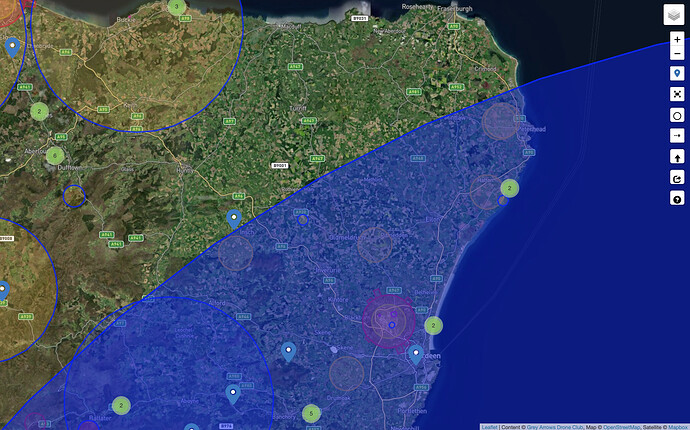The height and width of the screenshot is (430, 690).
Task: Zoom out with the minus button
Action: click(677, 53)
